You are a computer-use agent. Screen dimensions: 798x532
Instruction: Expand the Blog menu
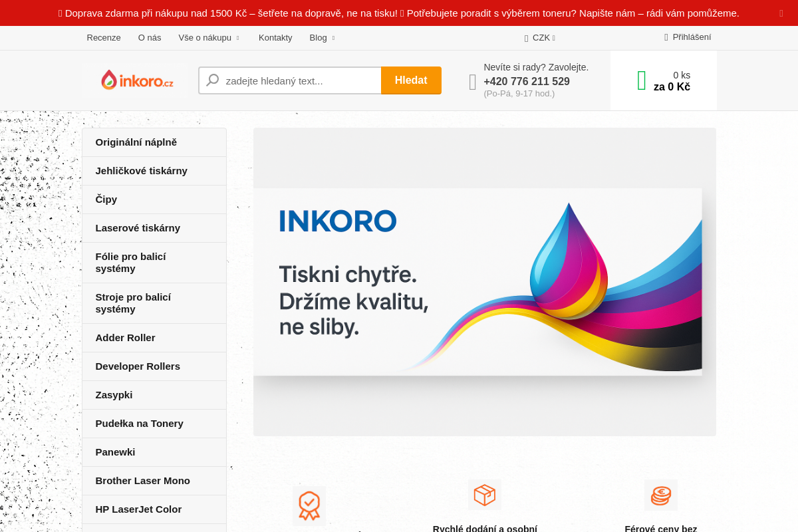323,38
